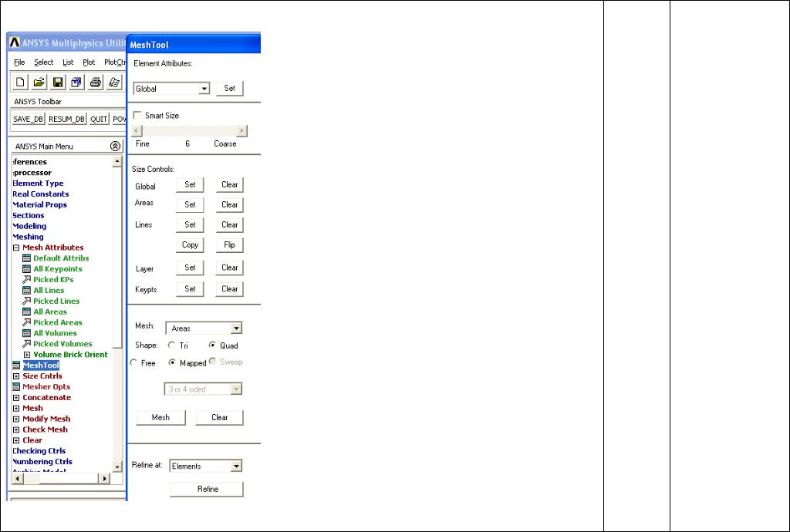Expand the Size Cntrls node
The height and width of the screenshot is (532, 790).
[x=16, y=376]
